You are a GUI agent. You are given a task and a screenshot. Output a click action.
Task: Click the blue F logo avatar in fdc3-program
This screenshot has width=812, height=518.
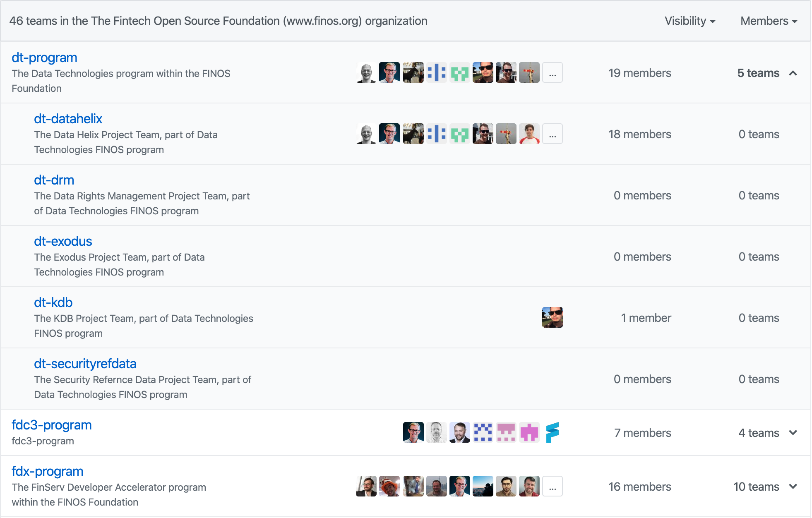(552, 432)
